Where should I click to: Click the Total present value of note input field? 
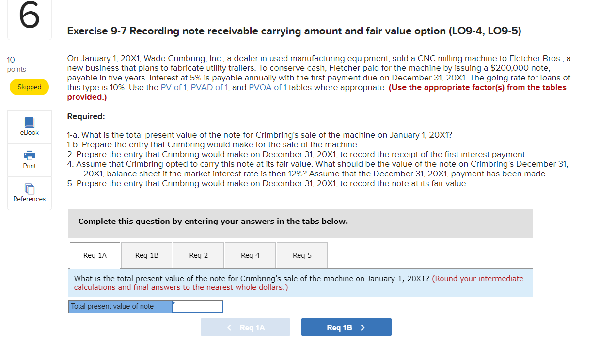tap(198, 306)
